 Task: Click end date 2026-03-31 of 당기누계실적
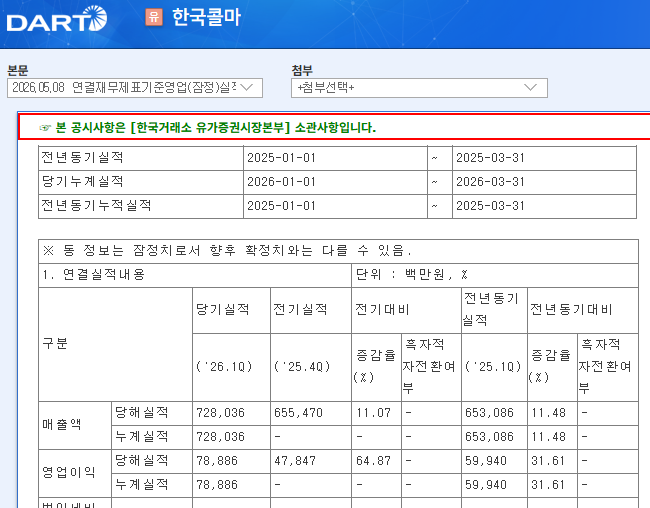point(490,182)
